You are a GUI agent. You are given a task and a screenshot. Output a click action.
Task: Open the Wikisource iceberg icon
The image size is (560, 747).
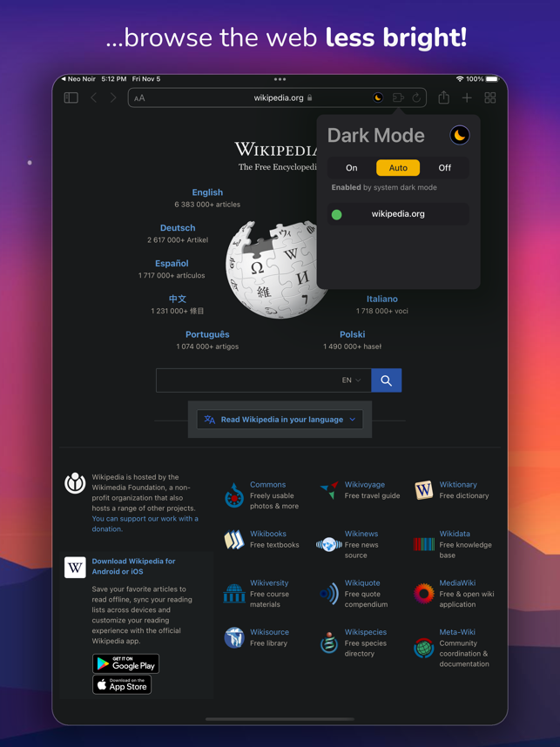click(x=234, y=637)
